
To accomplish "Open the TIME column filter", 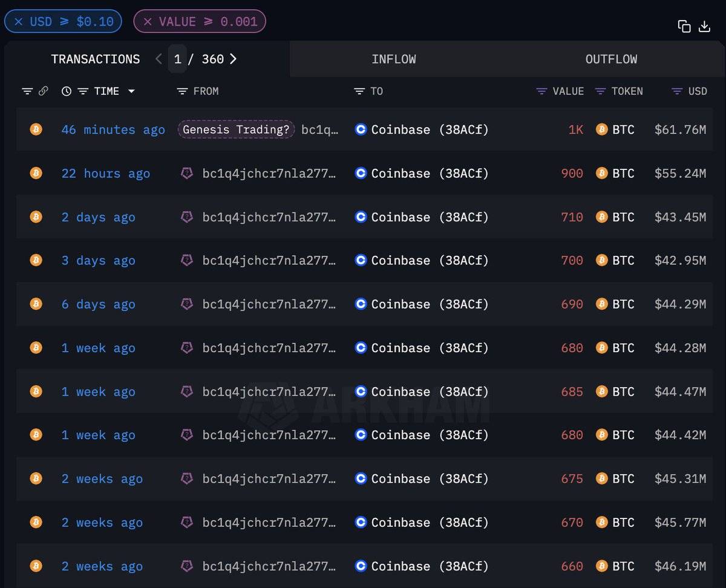I will coord(83,91).
